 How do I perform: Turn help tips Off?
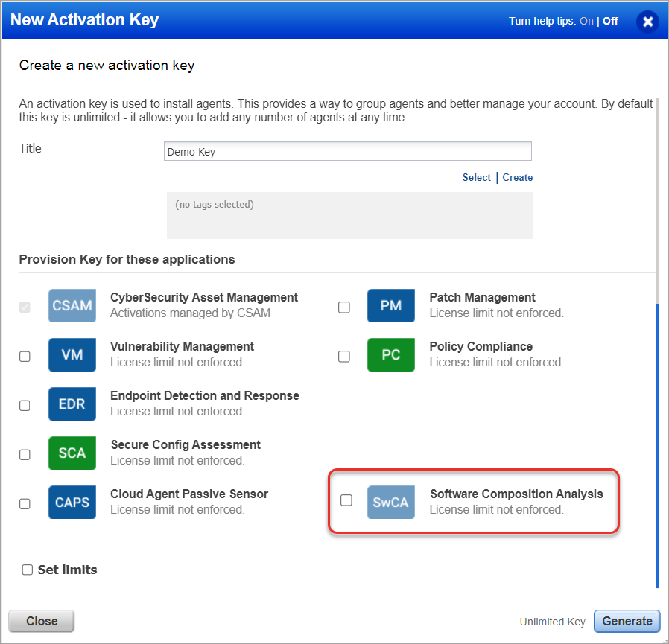610,21
